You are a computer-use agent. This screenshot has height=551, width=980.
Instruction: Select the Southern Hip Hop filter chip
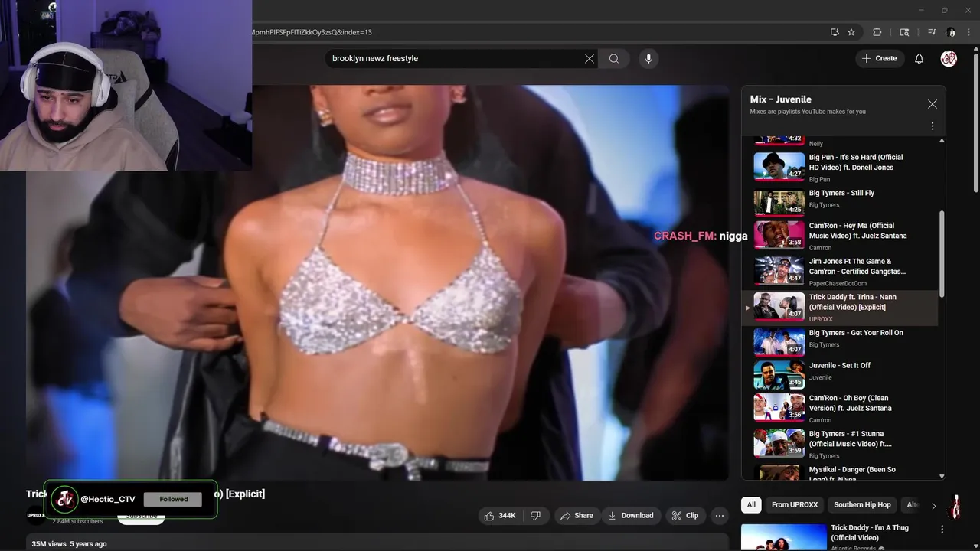(x=862, y=505)
